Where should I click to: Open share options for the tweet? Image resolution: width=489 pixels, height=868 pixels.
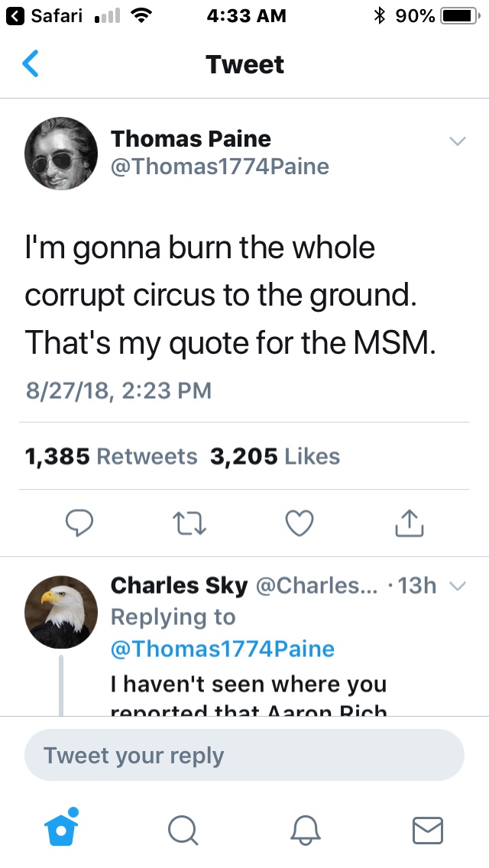(x=410, y=523)
